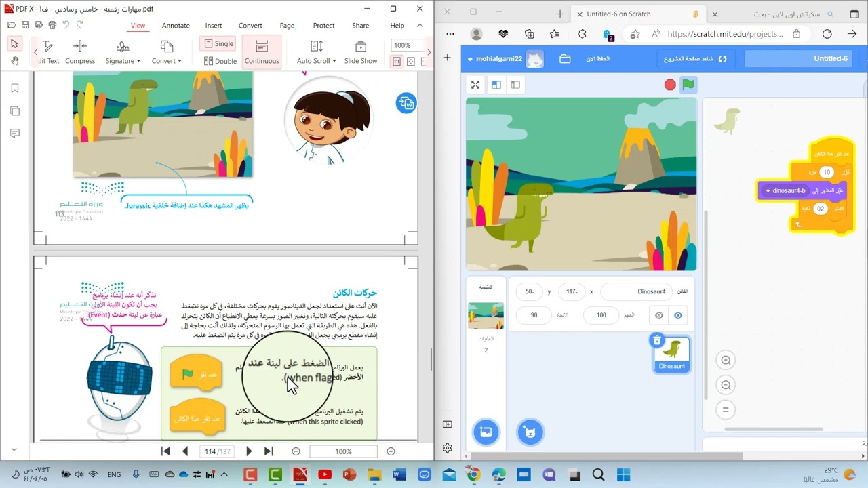Open the Convert dropdown in the PDF X ribbon

tap(166, 52)
